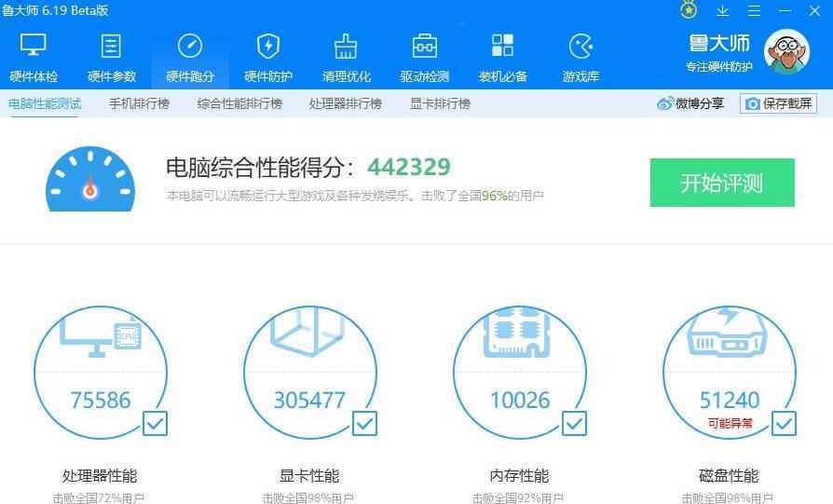Click the 处理器性能 label
This screenshot has width=833, height=504.
100,475
